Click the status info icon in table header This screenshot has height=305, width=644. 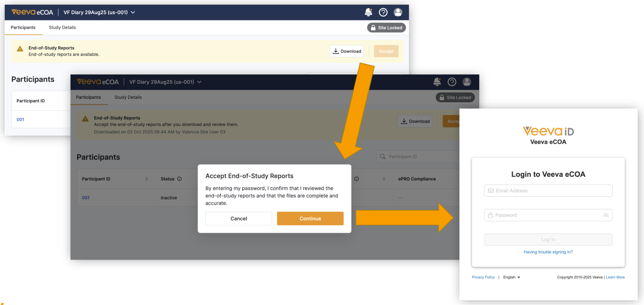(x=180, y=179)
